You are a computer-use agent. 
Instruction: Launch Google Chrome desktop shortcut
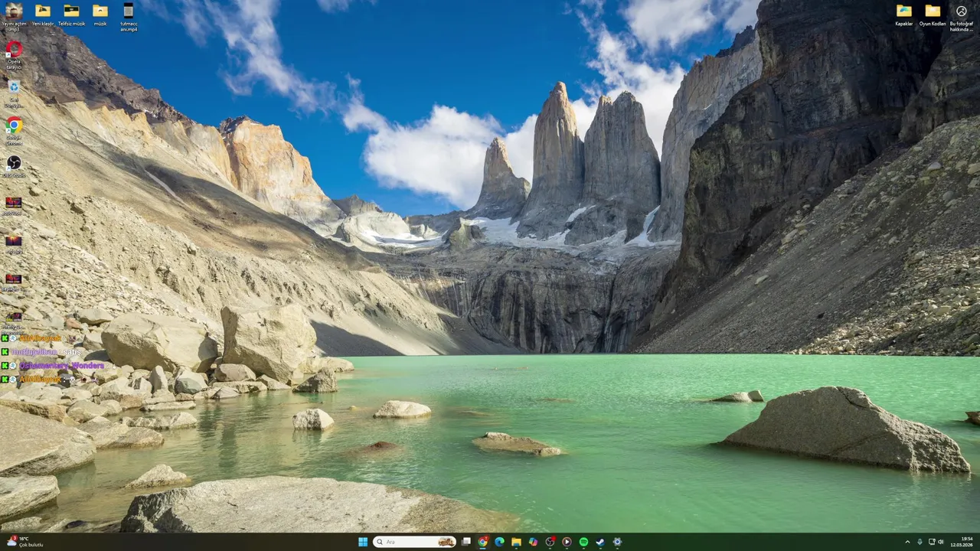(14, 131)
